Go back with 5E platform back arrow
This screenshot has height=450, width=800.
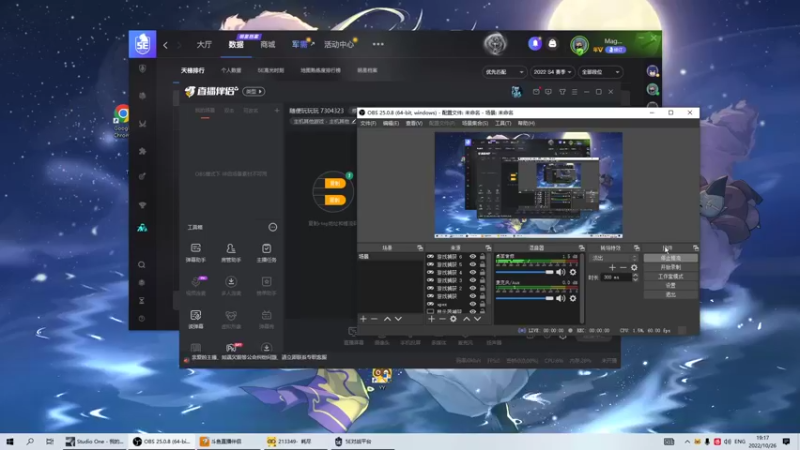(165, 45)
